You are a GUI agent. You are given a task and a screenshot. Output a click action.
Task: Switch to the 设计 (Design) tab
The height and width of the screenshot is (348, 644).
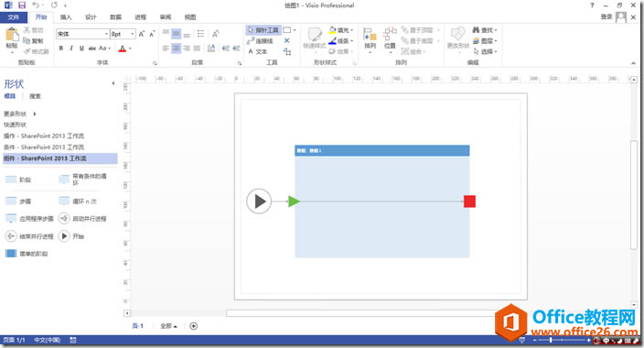[91, 16]
